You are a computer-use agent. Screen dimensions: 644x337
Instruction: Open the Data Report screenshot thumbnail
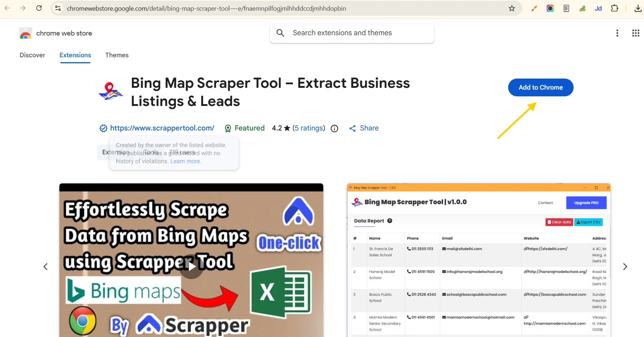click(479, 260)
